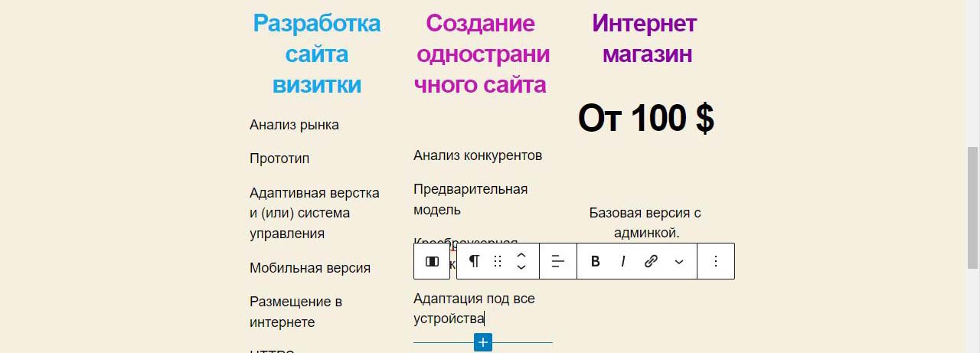Image resolution: width=980 pixels, height=353 pixels.
Task: Click the "Базовая версия с админкой" paragraph
Action: 645,222
